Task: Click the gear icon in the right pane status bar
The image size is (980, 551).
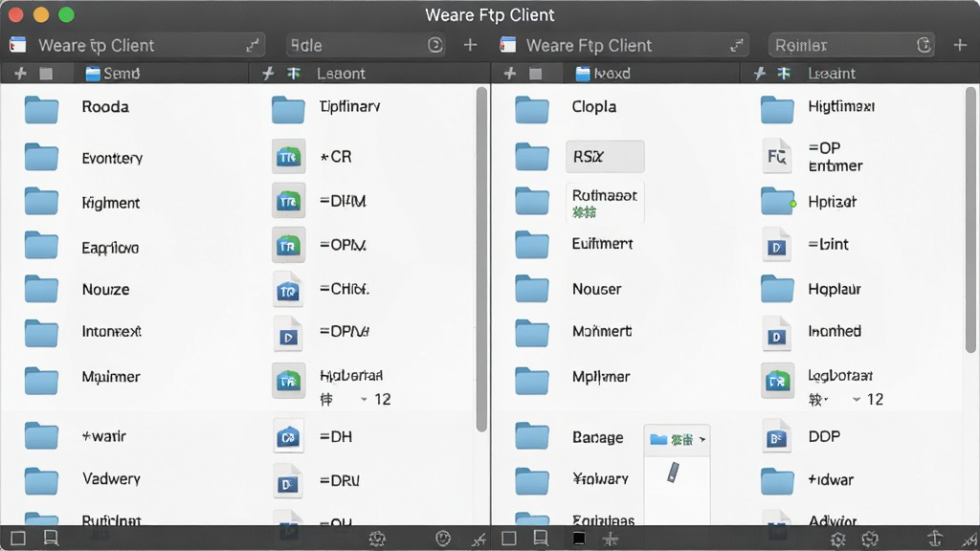Action: (x=838, y=539)
